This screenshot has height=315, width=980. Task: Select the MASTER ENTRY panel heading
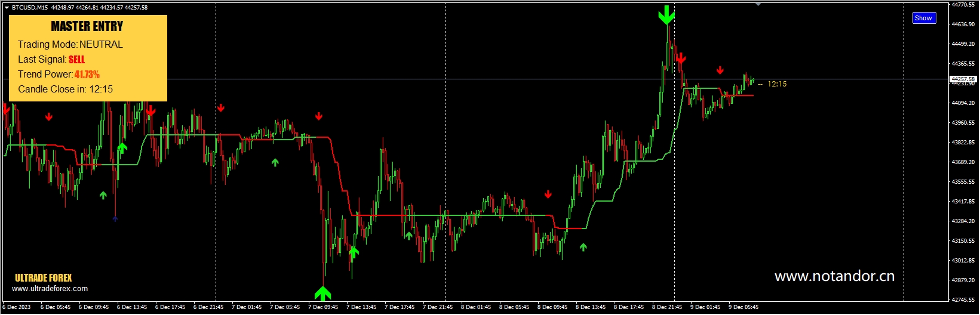click(87, 26)
